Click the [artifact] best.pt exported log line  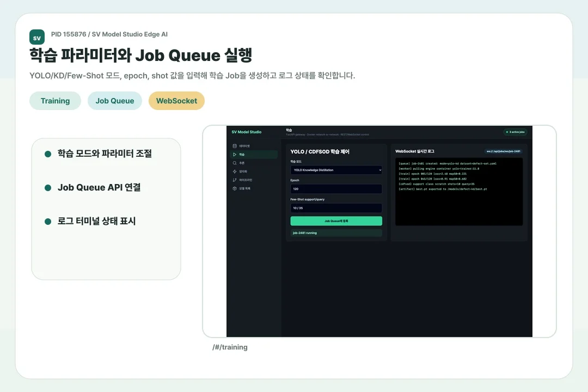[443, 189]
